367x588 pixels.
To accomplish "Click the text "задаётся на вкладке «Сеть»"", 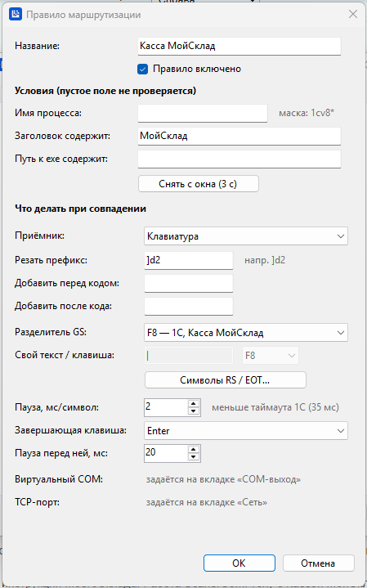I will [207, 502].
